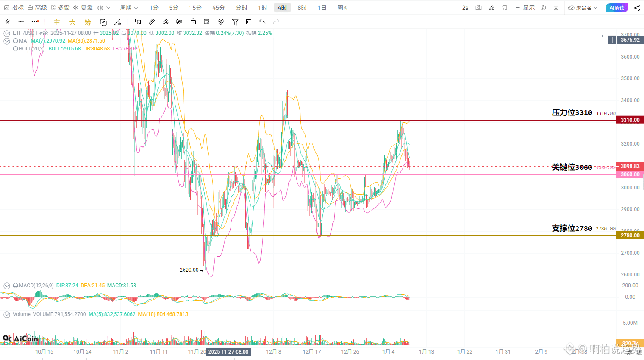This screenshot has height=360, width=644.
Task: Select the trend line drawing tool
Action: click(7, 22)
